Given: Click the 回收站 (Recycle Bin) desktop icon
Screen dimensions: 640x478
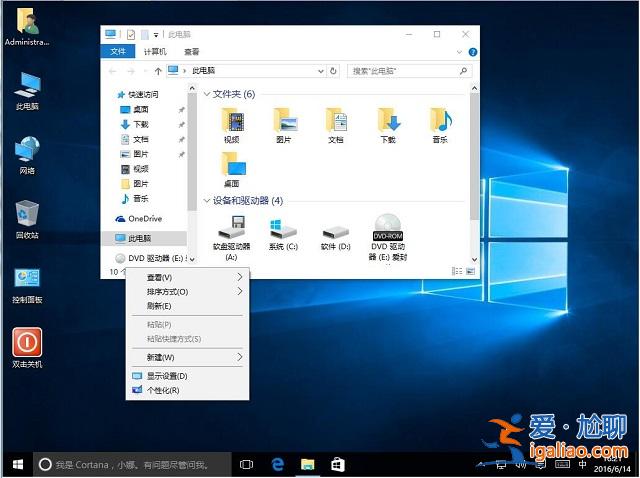Looking at the screenshot, I should (27, 216).
